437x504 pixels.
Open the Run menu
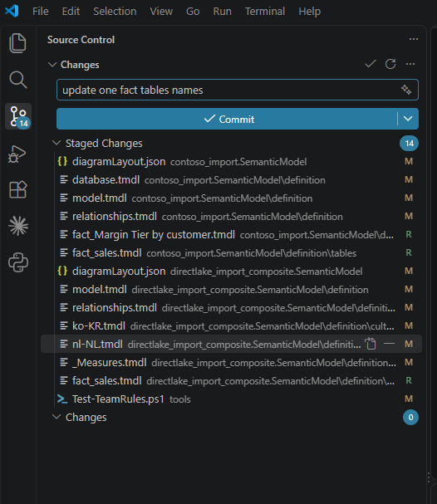pyautogui.click(x=222, y=12)
